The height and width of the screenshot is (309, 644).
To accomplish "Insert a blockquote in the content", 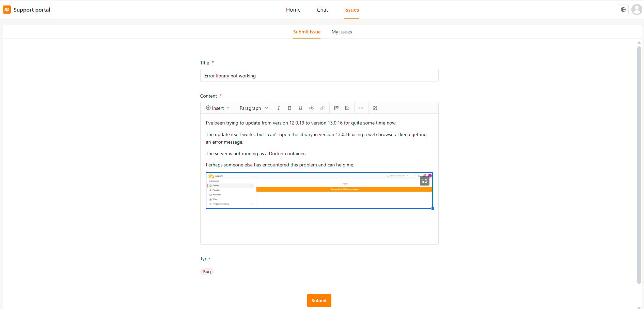I will pyautogui.click(x=336, y=108).
